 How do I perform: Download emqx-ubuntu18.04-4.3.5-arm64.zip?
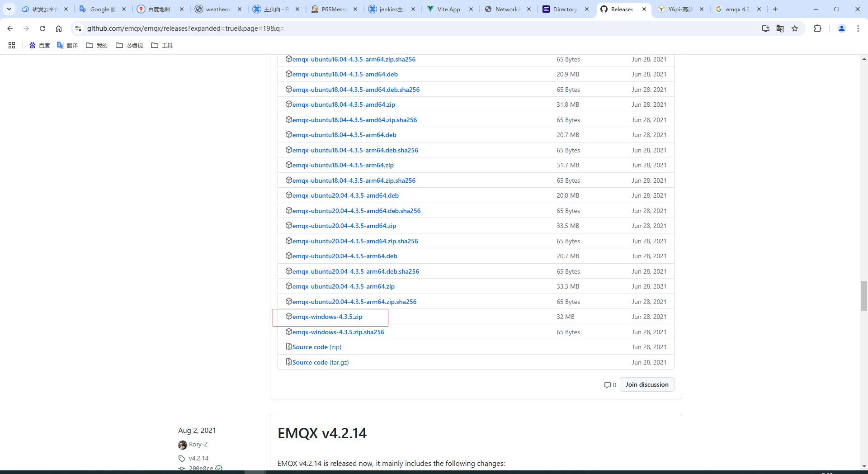pos(343,165)
